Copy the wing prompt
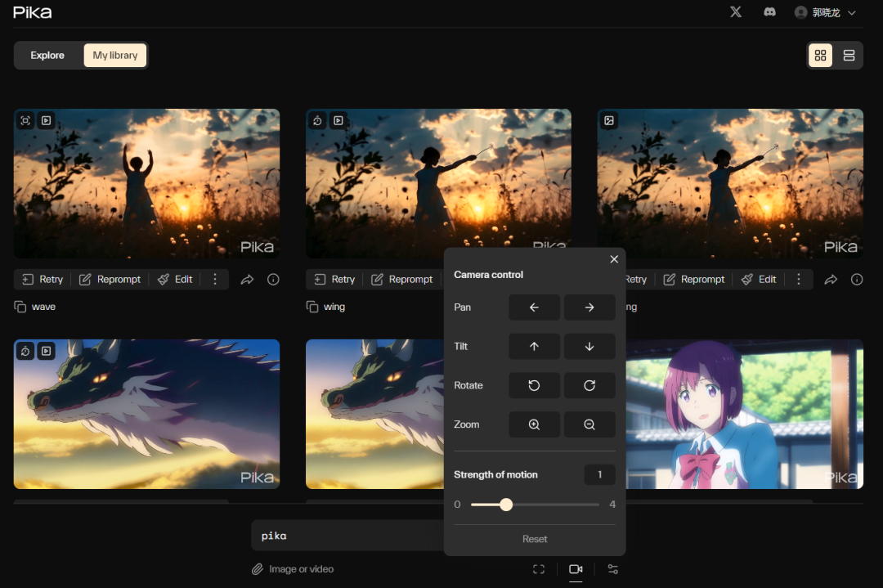 coord(312,307)
